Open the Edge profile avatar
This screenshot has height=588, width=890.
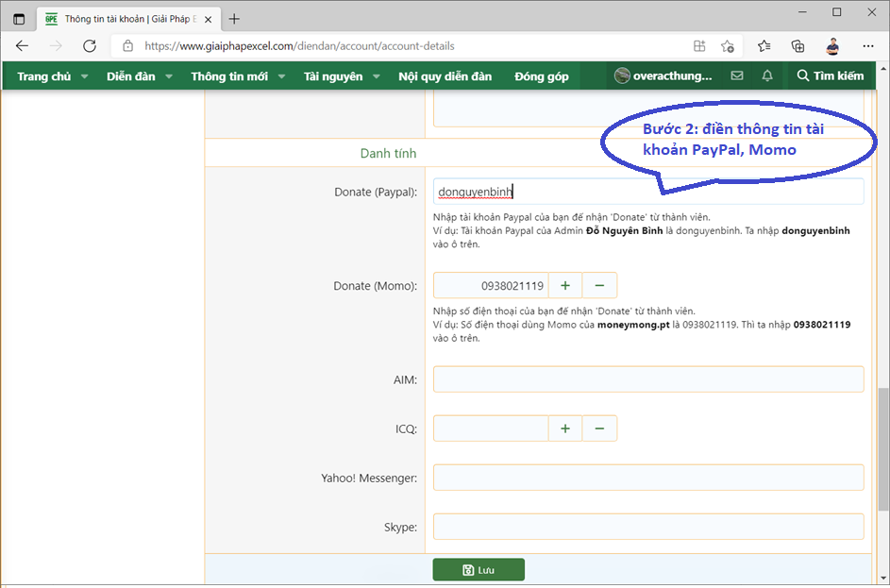click(x=832, y=45)
